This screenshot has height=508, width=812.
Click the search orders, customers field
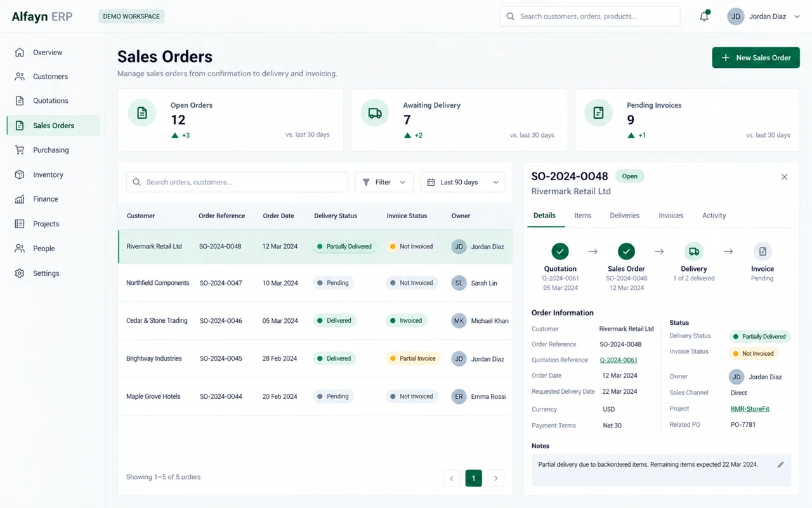click(x=237, y=182)
